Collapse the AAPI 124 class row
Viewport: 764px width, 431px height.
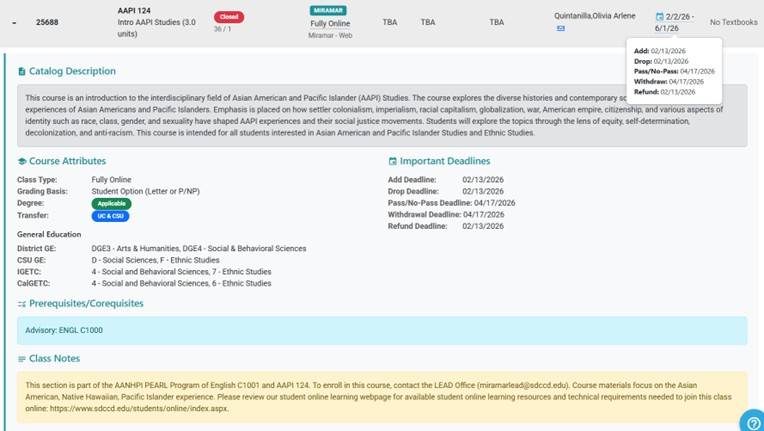click(14, 22)
